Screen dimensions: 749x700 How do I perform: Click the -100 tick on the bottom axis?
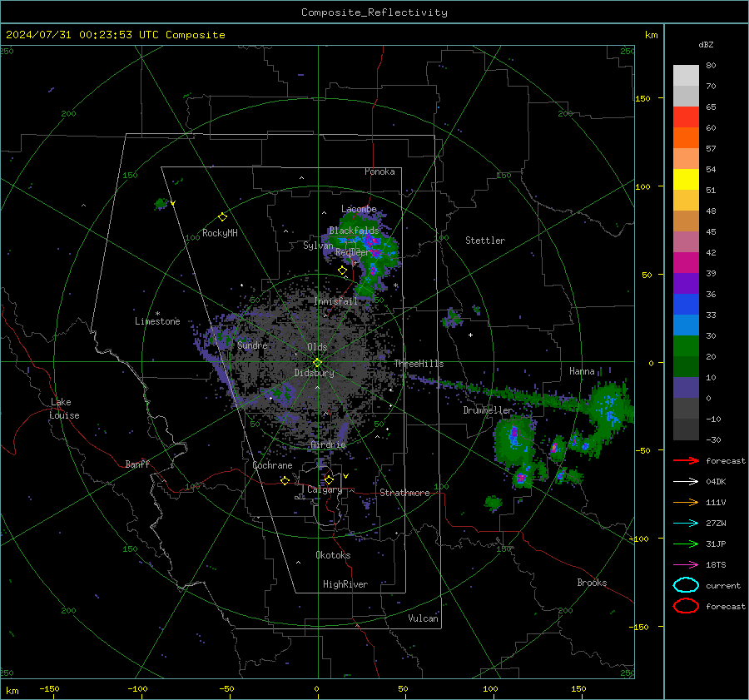(x=137, y=689)
